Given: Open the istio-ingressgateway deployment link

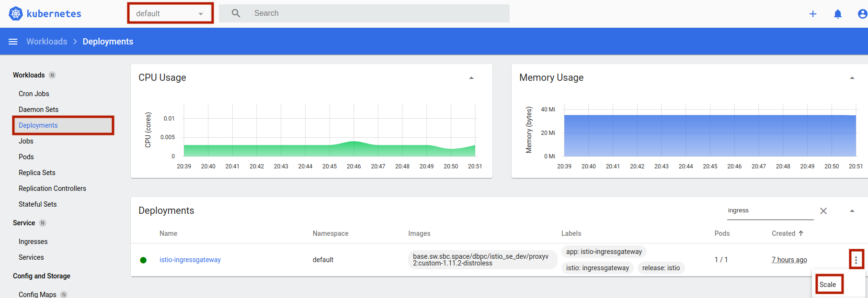Looking at the screenshot, I should point(190,260).
